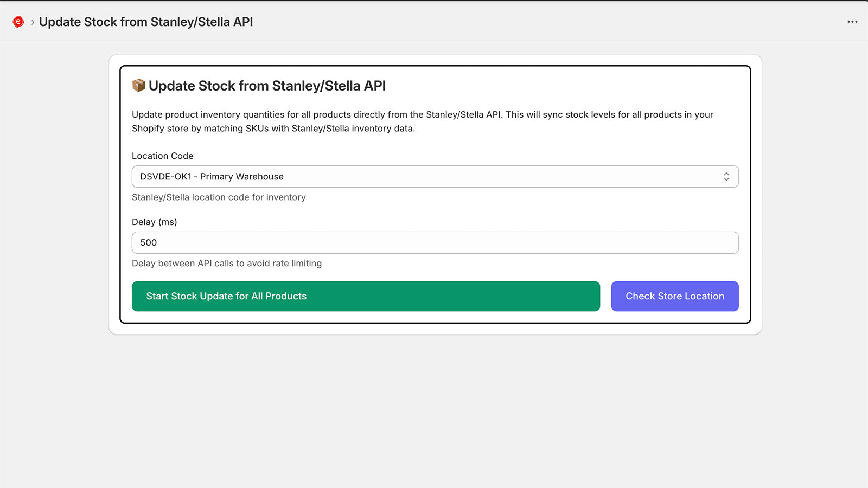Click the breadcrumb chevron separator
The image size is (868, 488).
[33, 22]
